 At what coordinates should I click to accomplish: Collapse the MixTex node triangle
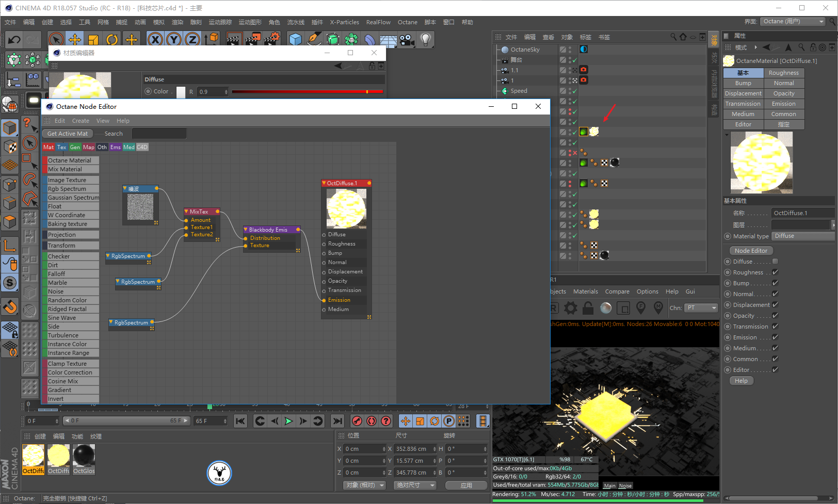(186, 212)
